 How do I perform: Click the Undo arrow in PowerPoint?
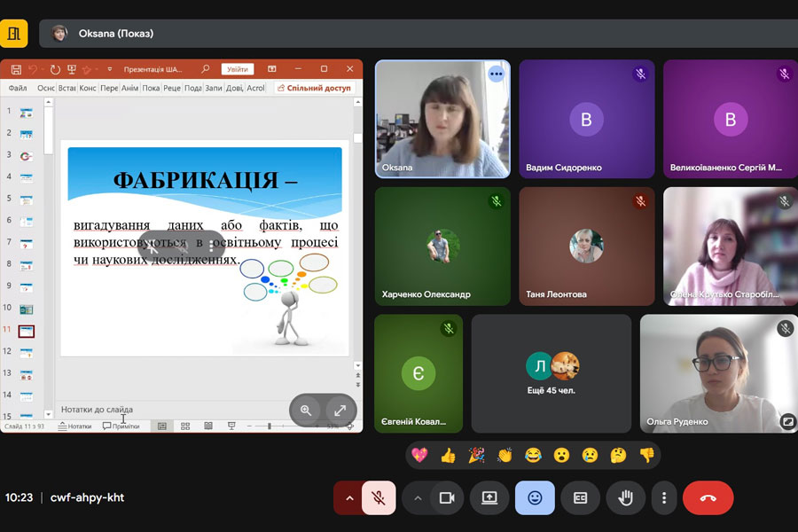pos(33,69)
